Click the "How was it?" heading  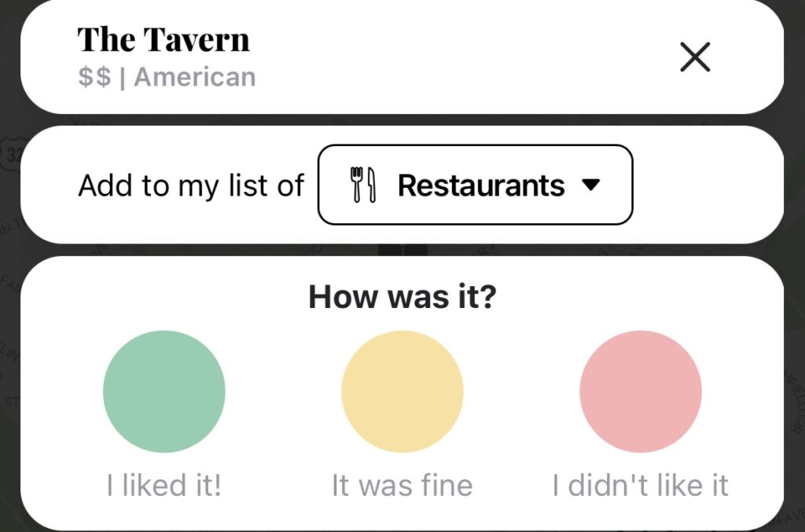(x=402, y=297)
